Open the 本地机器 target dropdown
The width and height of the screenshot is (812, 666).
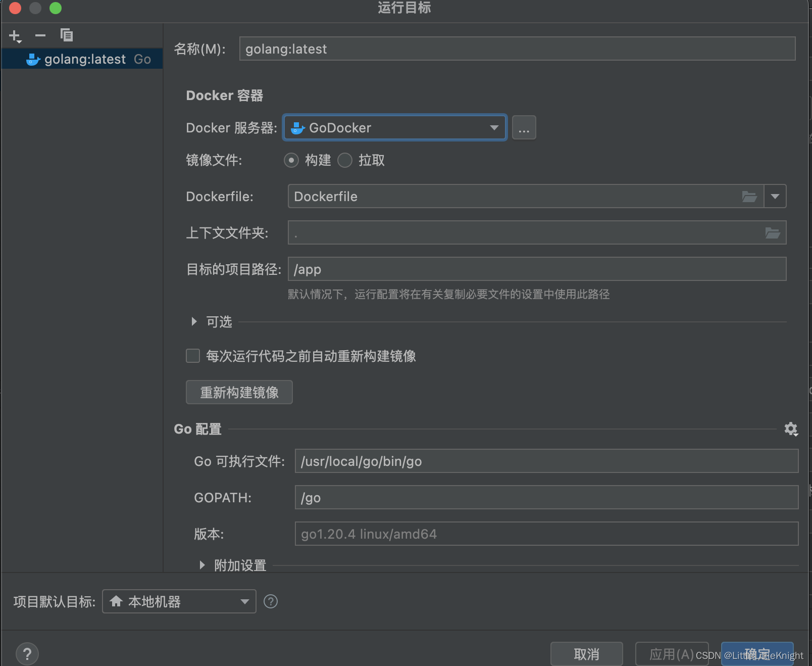[x=244, y=601]
